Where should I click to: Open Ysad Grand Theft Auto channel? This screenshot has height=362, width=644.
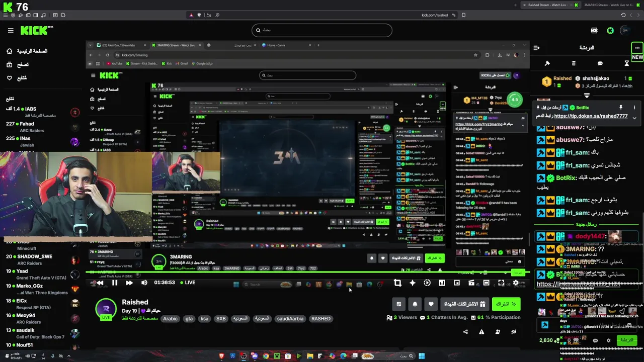pyautogui.click(x=42, y=274)
